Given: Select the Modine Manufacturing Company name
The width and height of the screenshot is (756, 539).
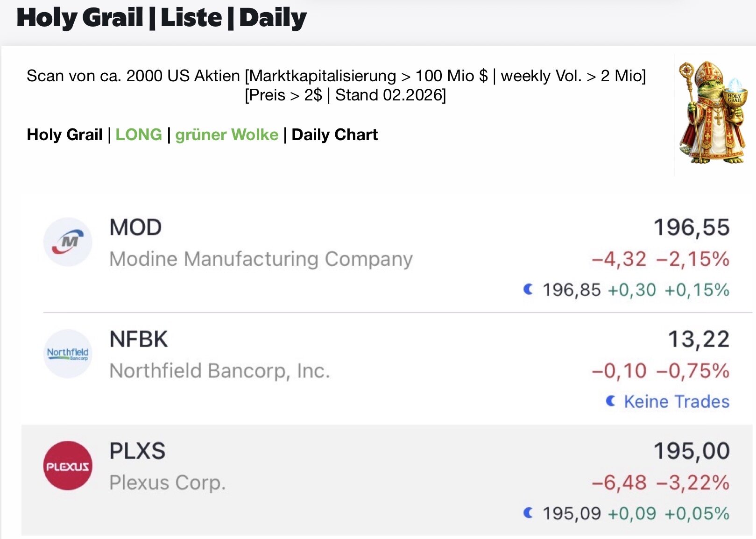Looking at the screenshot, I should click(261, 259).
